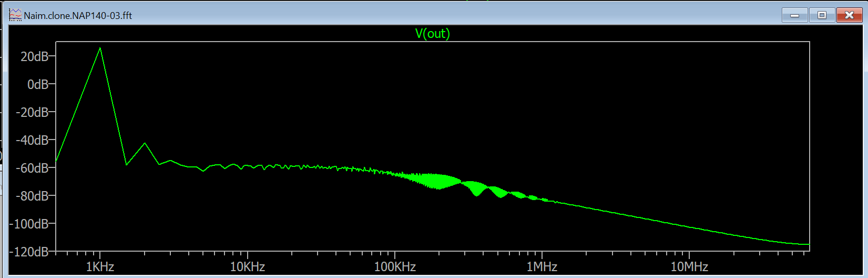This screenshot has height=278, width=868.
Task: Click the 20dB vertical axis label
Action: (x=34, y=56)
